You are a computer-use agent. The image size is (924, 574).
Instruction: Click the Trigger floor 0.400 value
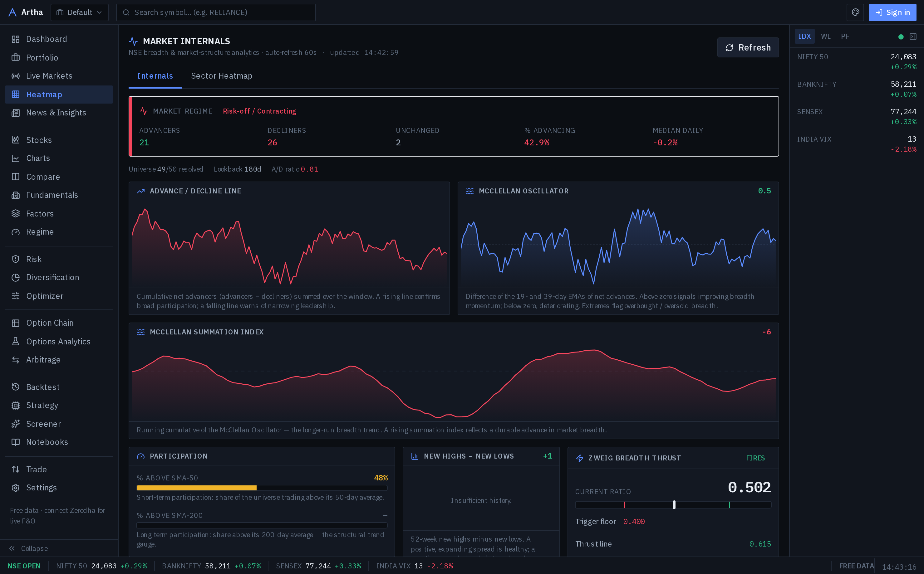[634, 522]
